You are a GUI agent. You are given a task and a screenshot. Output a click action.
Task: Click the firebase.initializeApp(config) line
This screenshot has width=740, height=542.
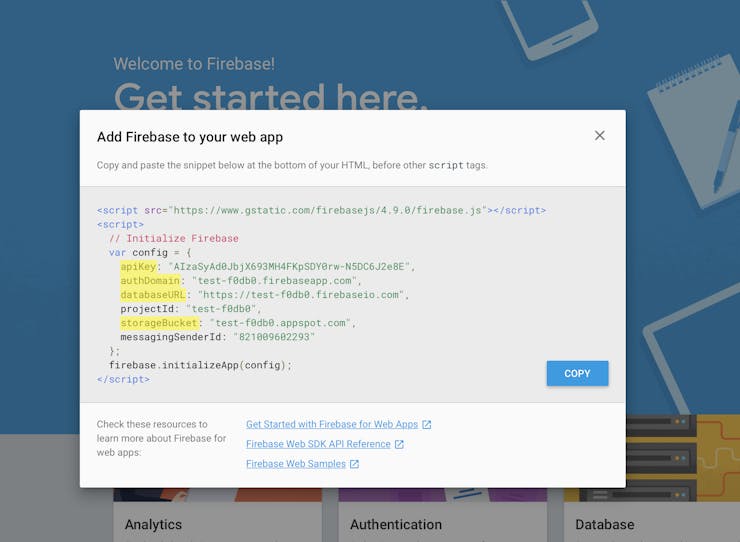coord(201,365)
